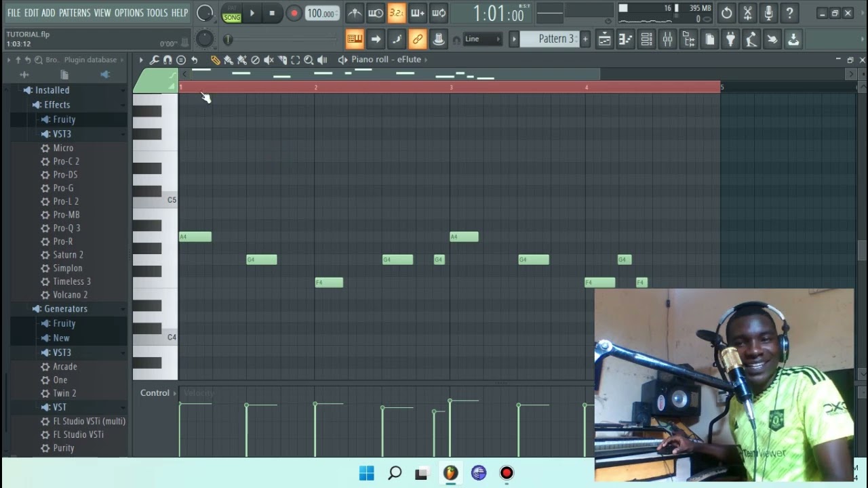Expand the pattern menu arrow left of Pattern 3
Screen dimensions: 868x488
click(x=514, y=39)
